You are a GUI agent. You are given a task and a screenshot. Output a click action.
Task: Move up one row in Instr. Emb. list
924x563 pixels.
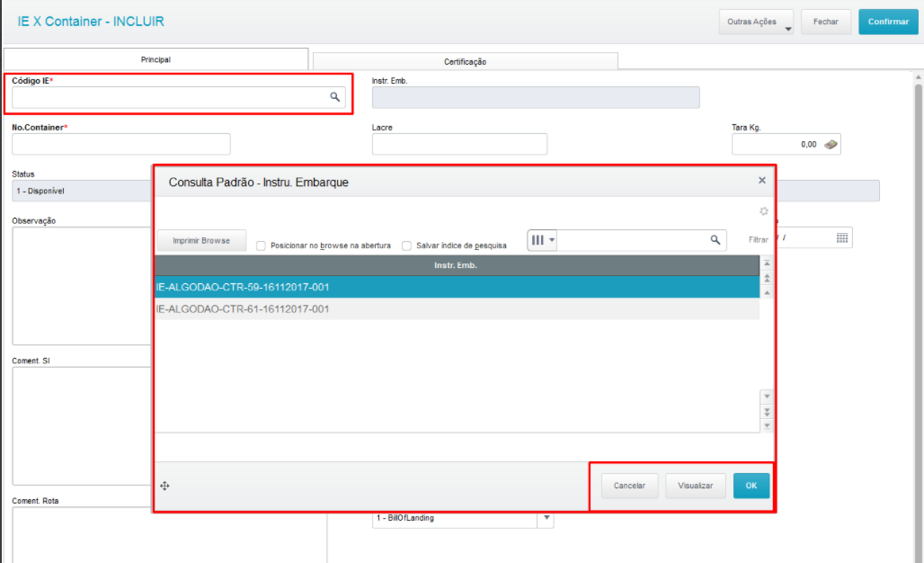click(767, 292)
